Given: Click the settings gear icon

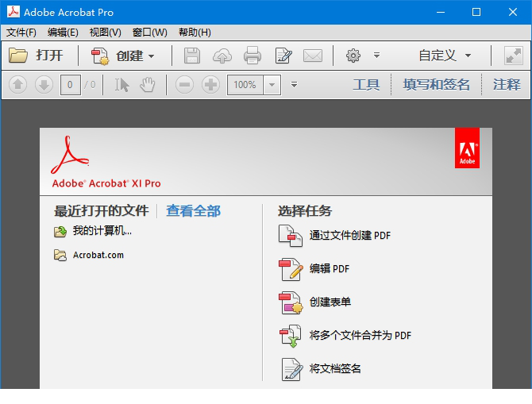Looking at the screenshot, I should (x=353, y=56).
